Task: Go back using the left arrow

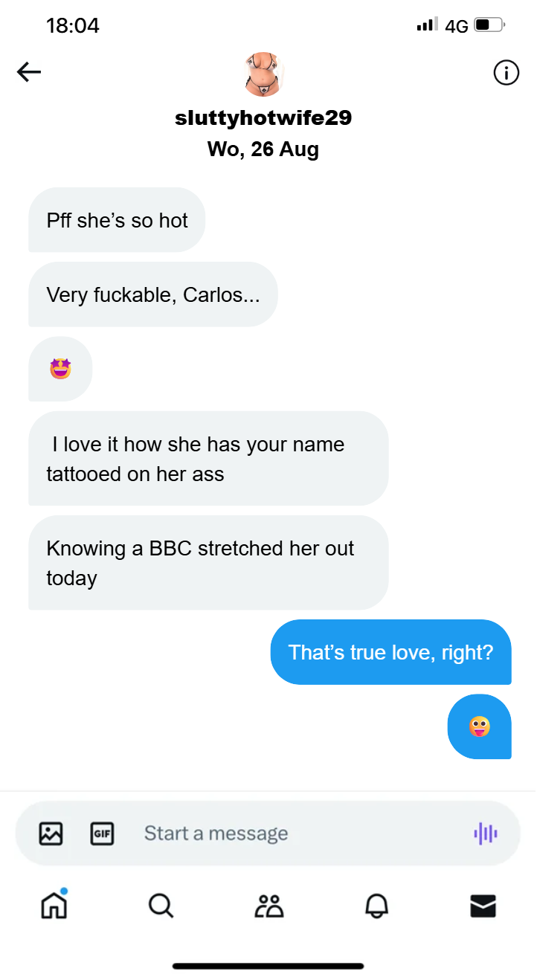Action: [29, 72]
